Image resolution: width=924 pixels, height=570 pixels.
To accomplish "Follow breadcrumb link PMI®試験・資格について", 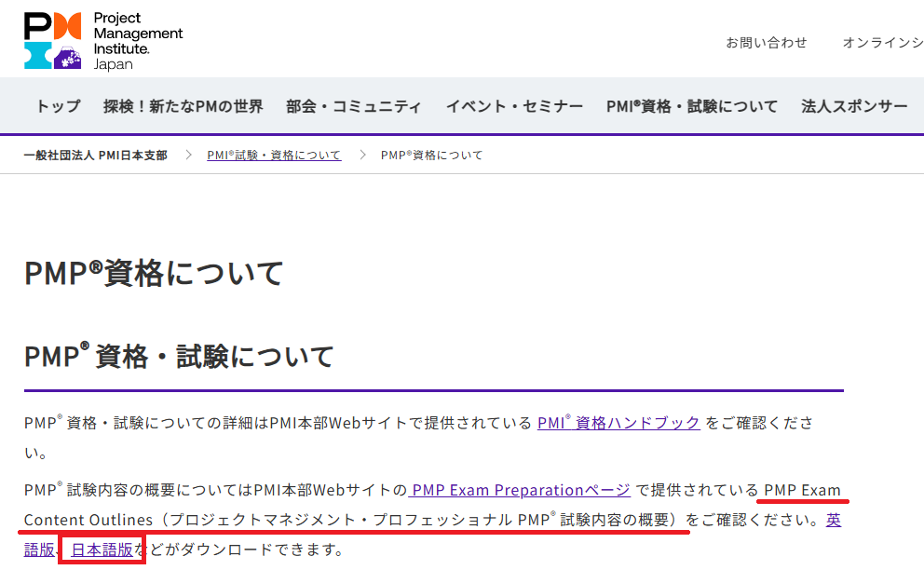I will click(274, 156).
